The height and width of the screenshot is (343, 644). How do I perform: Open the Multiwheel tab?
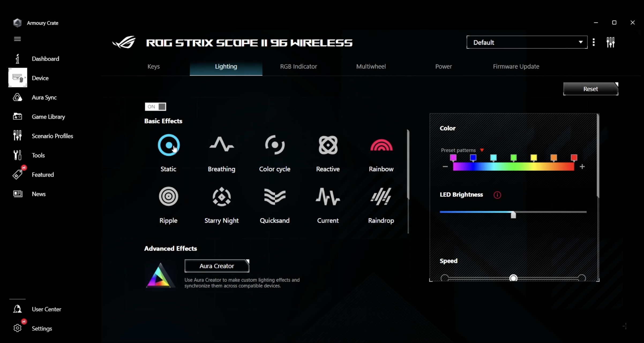click(371, 66)
